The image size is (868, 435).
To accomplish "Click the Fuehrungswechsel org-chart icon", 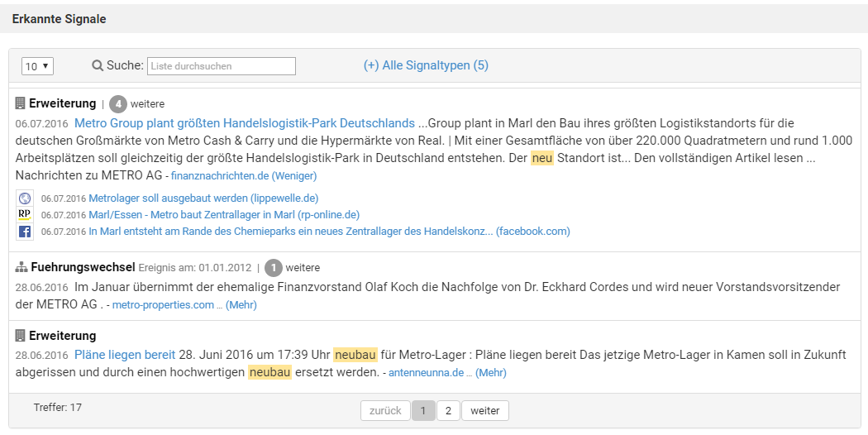I will pyautogui.click(x=21, y=267).
